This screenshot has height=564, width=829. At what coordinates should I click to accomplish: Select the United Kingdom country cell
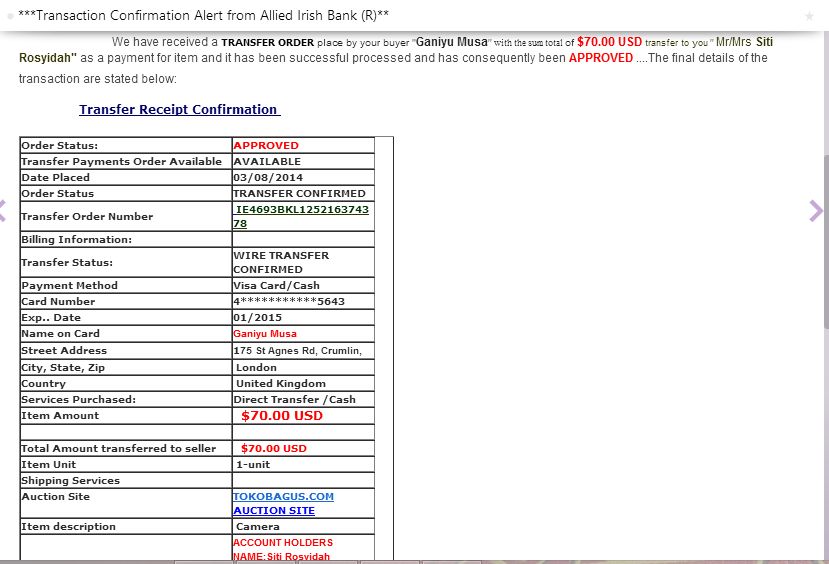303,384
